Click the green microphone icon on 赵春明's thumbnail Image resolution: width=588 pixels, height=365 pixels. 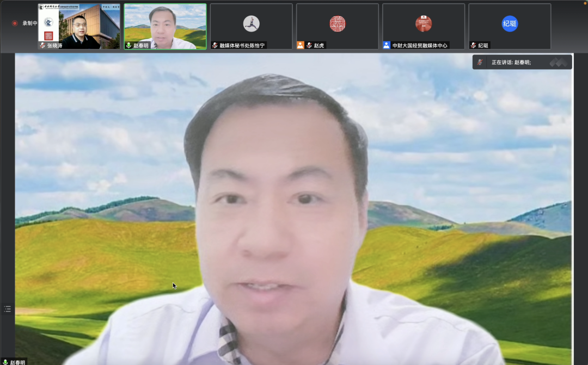pyautogui.click(x=129, y=46)
